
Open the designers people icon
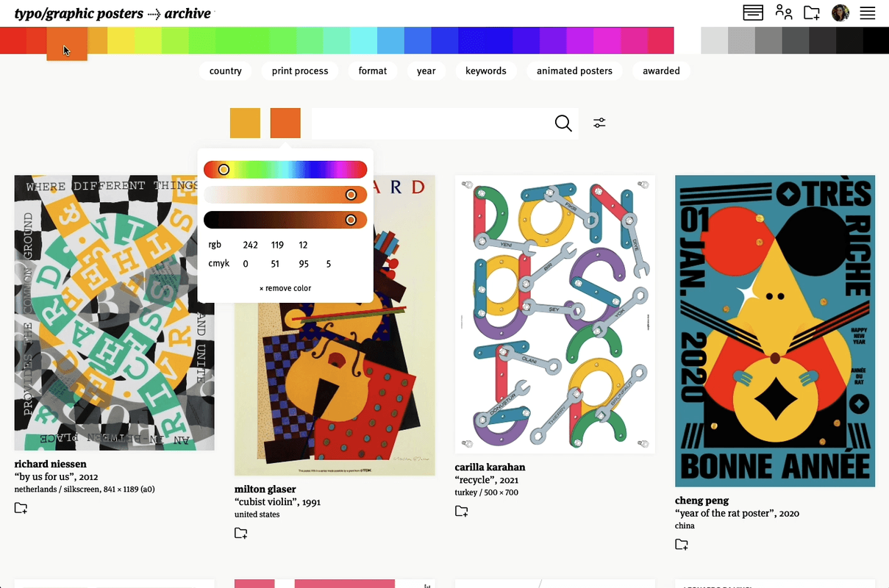coord(784,12)
